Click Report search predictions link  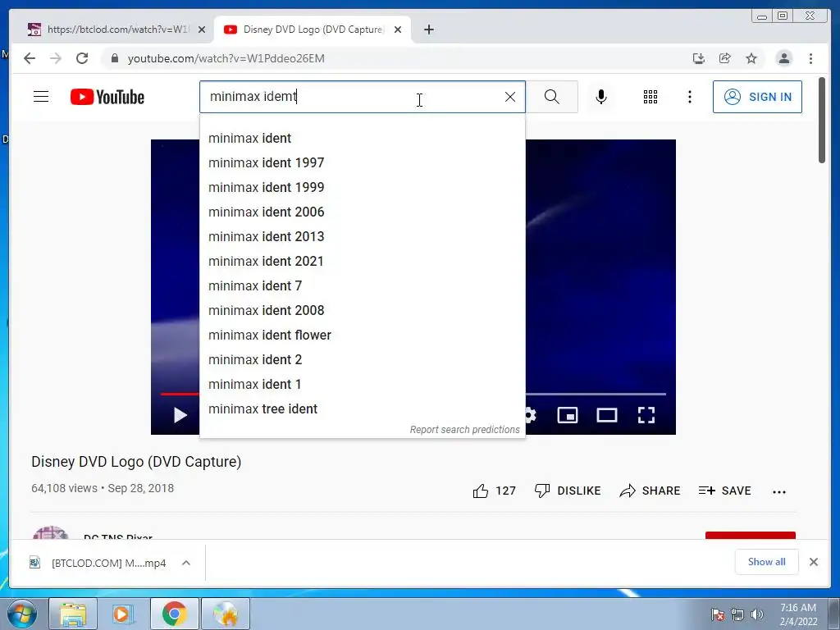pos(464,430)
